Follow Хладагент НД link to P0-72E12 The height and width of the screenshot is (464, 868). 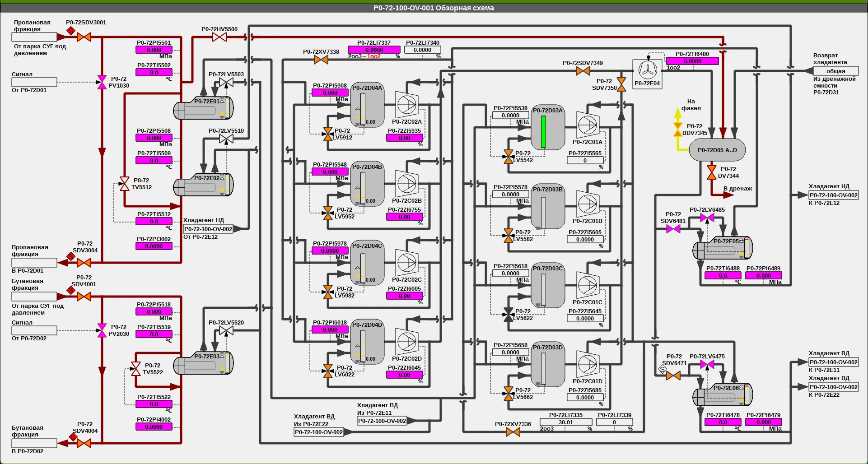click(x=834, y=195)
